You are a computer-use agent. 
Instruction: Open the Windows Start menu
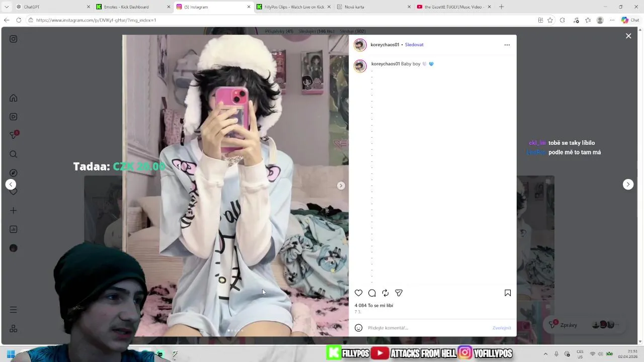[11, 354]
